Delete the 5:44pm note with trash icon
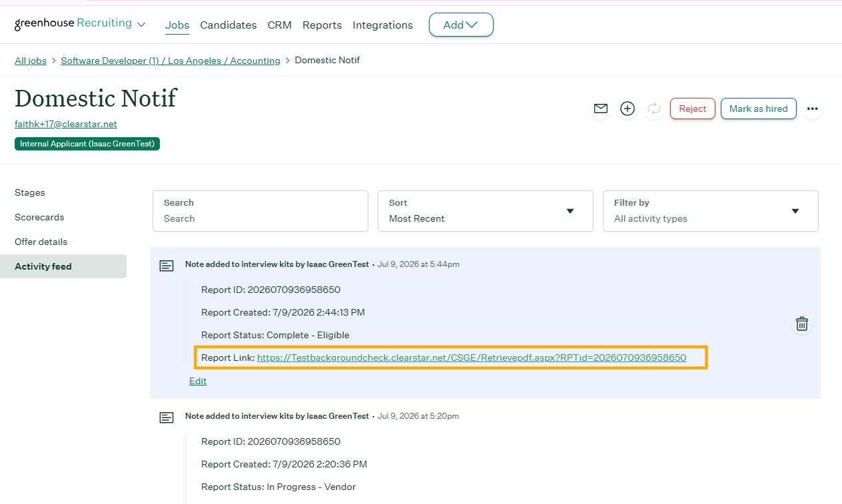Viewport: 842px width, 504px height. tap(802, 324)
